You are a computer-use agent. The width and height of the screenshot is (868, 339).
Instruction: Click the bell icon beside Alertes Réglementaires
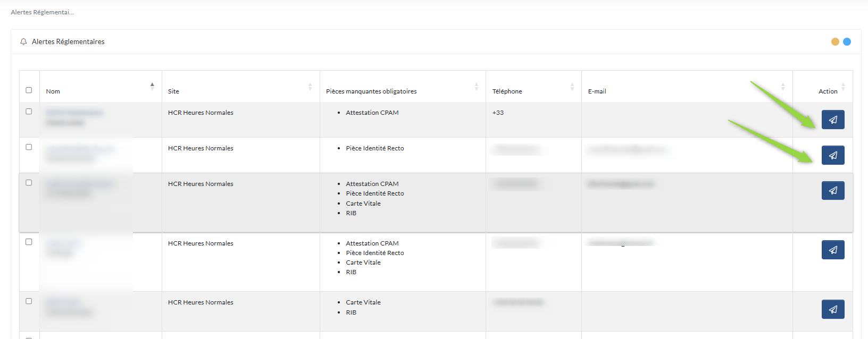[23, 42]
